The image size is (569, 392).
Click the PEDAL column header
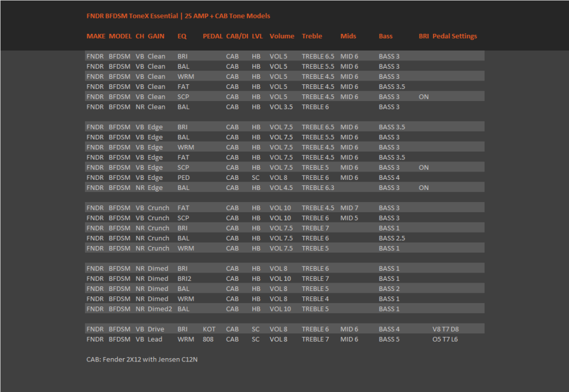(x=213, y=36)
